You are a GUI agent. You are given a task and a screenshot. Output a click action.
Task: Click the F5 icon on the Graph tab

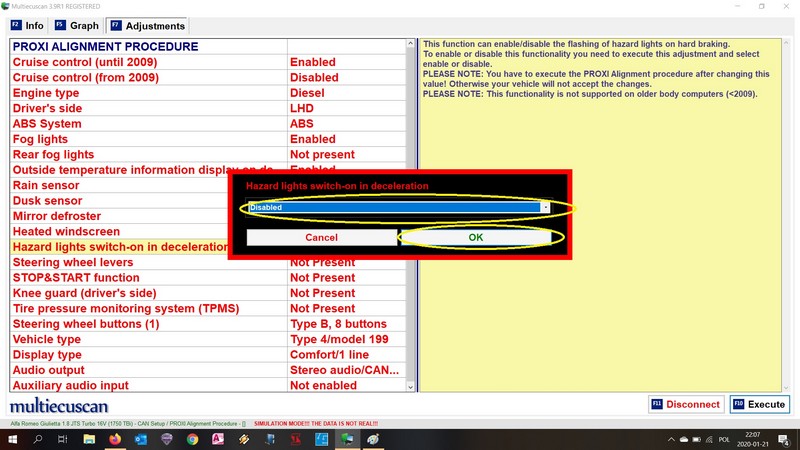tap(60, 25)
